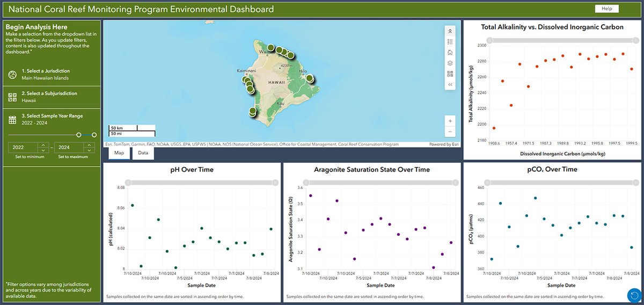Screen dimensions: 644x305
Task: Click the Main Hawaiian Islands value text
Action: 45,78
